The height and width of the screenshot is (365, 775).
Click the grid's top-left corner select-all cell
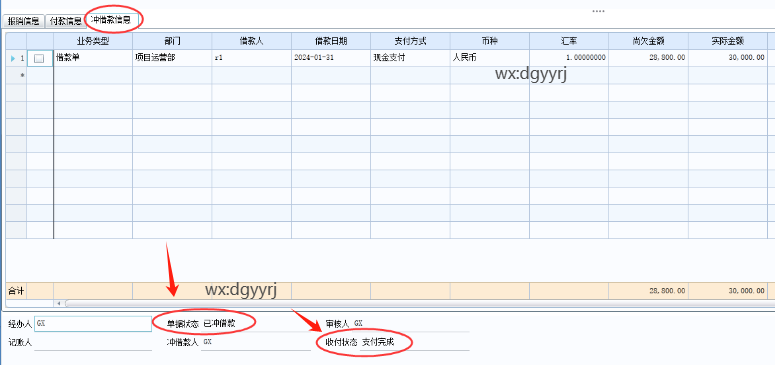16,42
